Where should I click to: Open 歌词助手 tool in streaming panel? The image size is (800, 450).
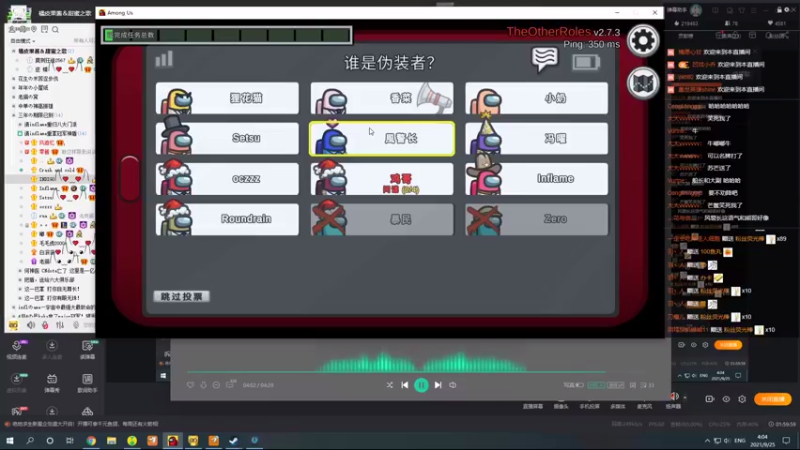[87, 383]
